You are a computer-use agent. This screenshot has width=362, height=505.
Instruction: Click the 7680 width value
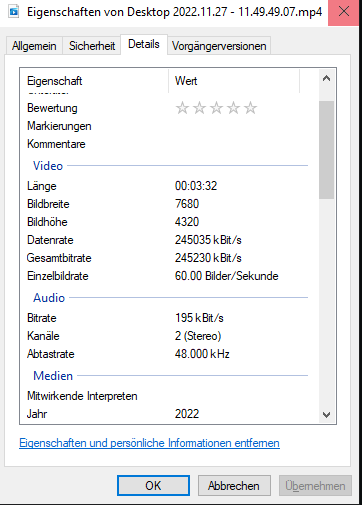(x=187, y=204)
